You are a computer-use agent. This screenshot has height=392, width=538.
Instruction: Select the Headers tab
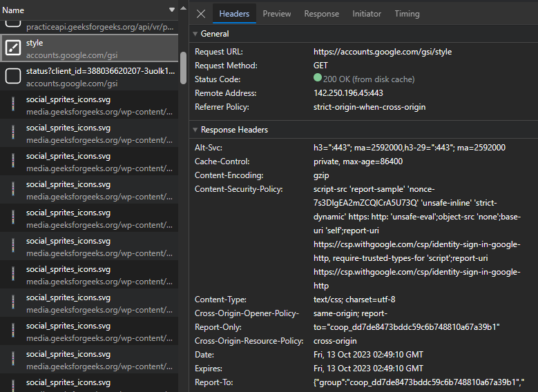coord(234,14)
